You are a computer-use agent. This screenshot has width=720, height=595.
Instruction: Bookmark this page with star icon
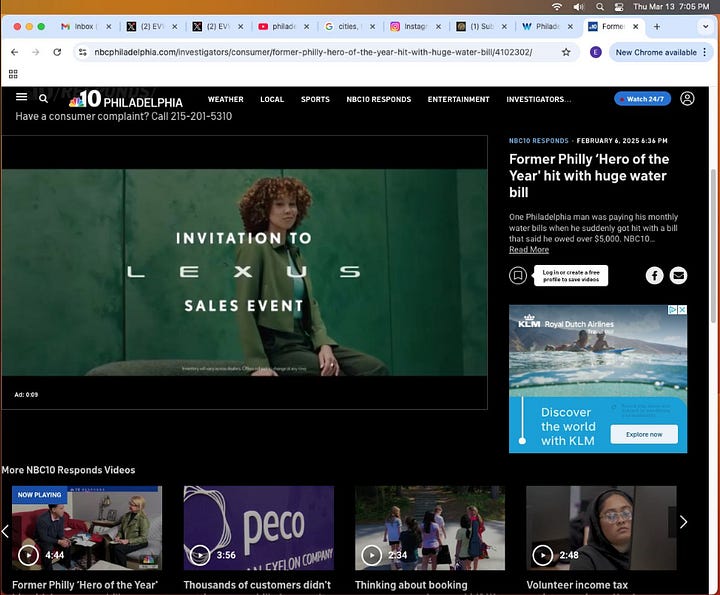click(x=566, y=52)
